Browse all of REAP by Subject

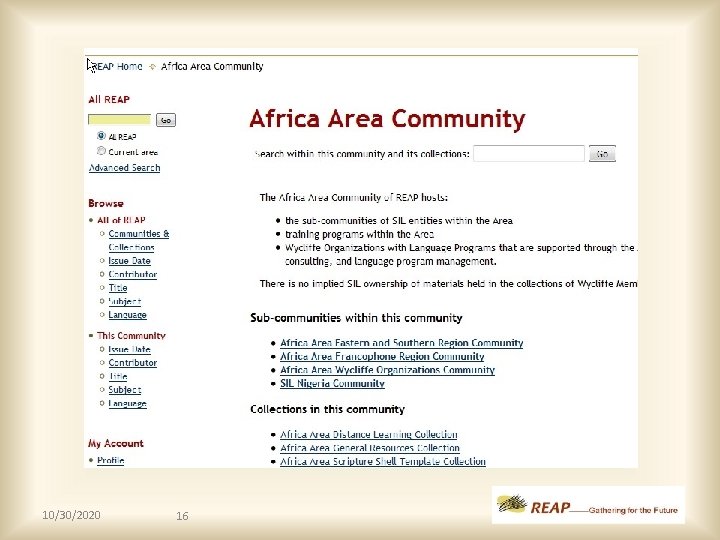[124, 301]
